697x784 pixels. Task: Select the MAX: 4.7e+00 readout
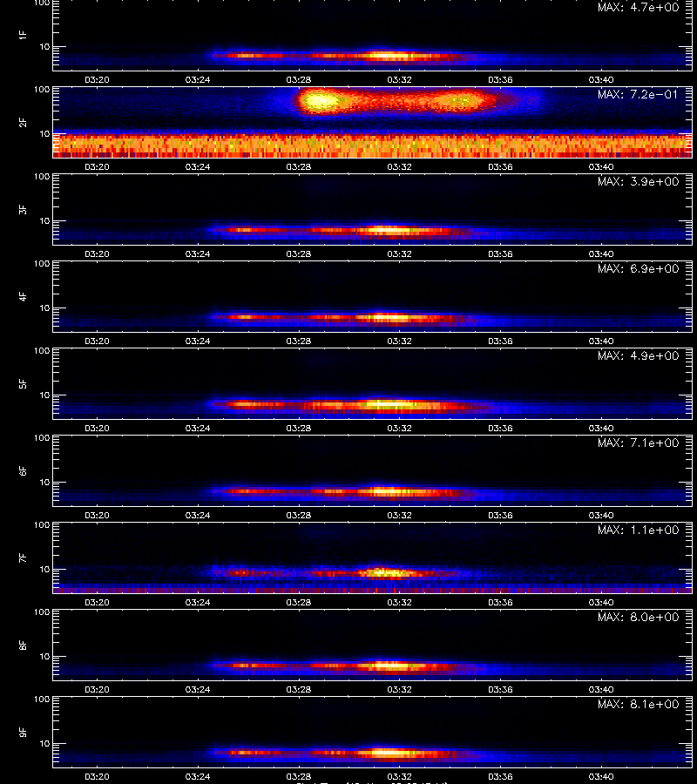coord(639,8)
